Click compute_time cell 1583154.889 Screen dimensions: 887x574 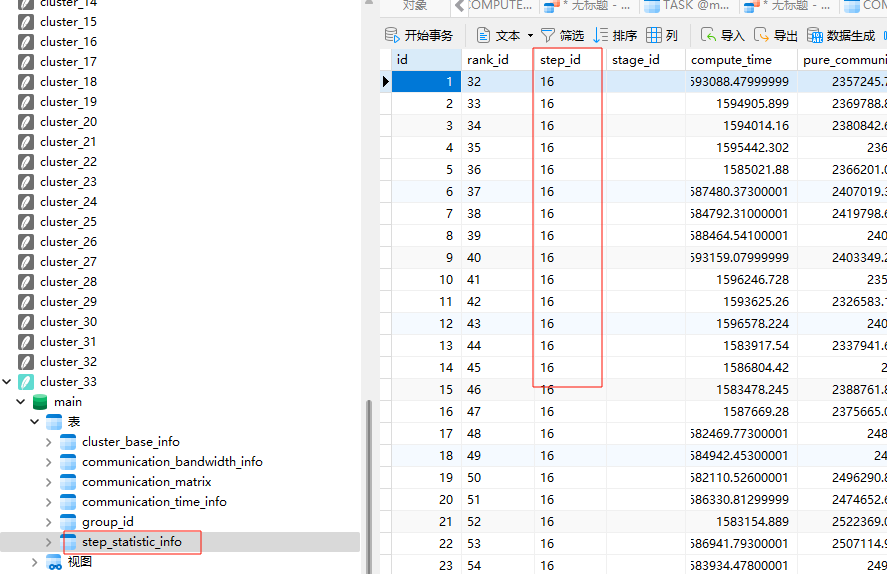pos(742,522)
